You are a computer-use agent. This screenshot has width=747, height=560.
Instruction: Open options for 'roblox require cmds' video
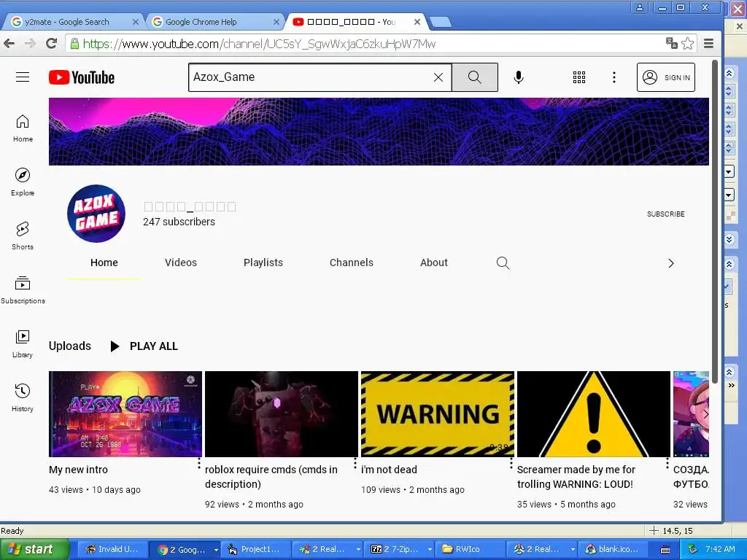coord(355,464)
